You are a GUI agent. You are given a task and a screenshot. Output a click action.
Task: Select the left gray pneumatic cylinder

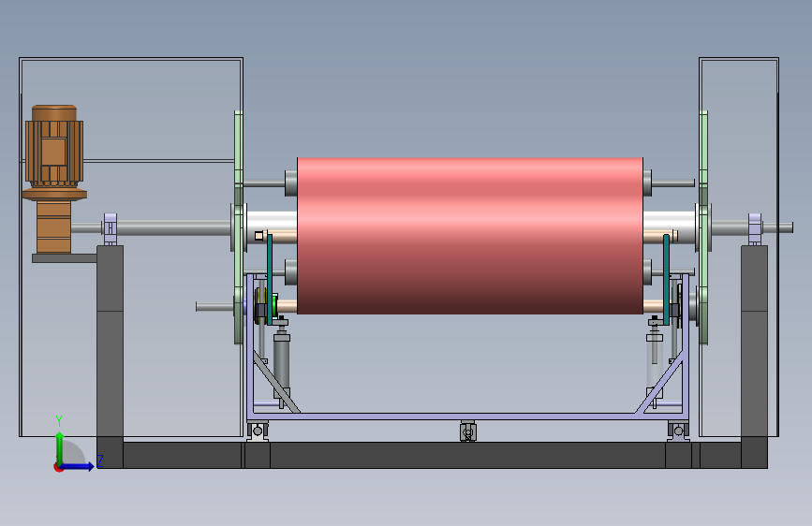pyautogui.click(x=281, y=362)
